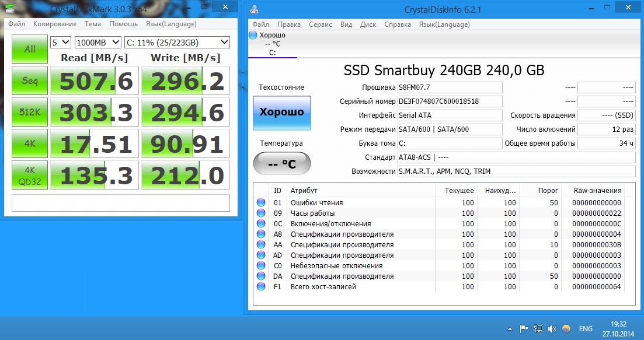Screen dimensions: 644x340
Task: Click status icon for attribute DA row
Action: point(261,276)
